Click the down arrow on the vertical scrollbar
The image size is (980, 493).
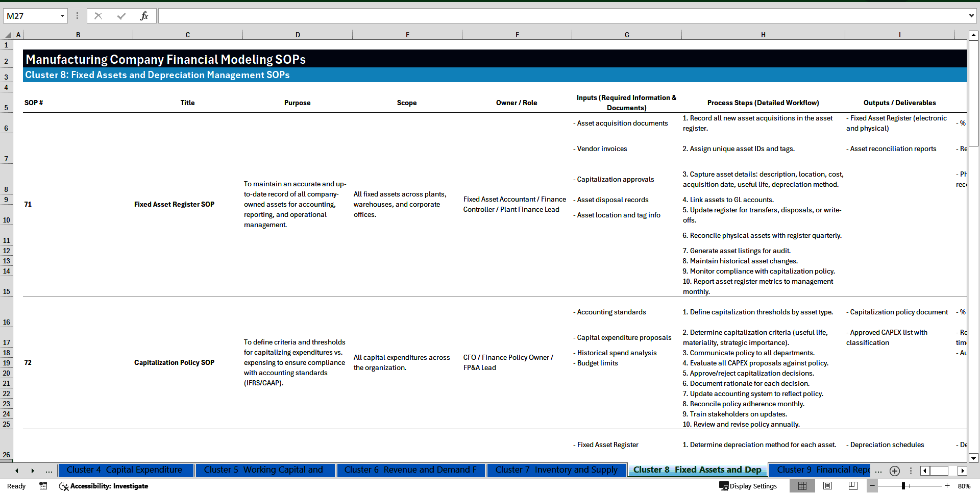point(974,458)
